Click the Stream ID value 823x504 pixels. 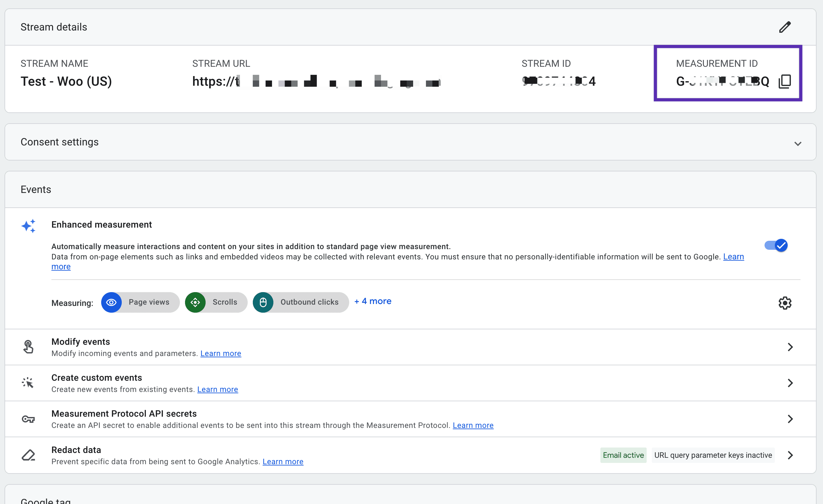[x=558, y=81]
